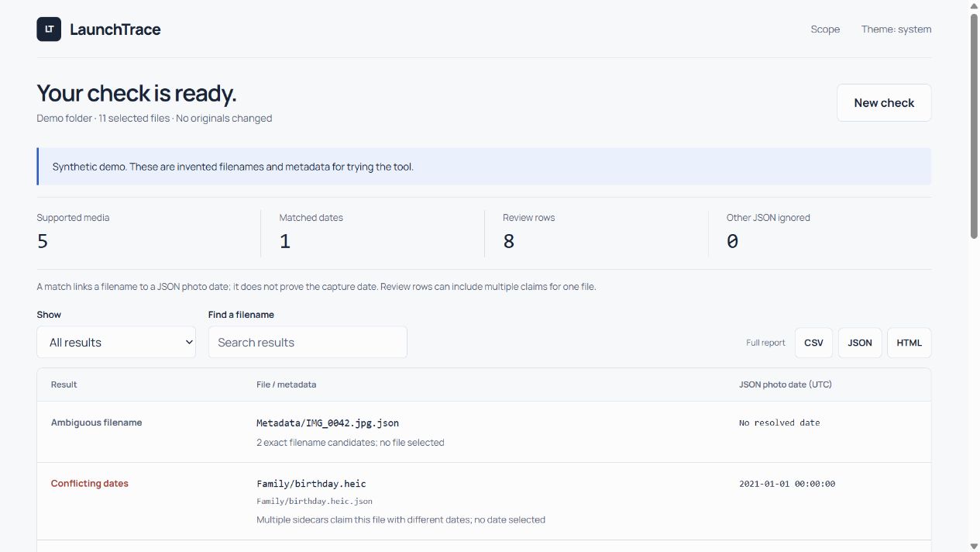Click the '2021-01-01 00:00:00' date value

tap(787, 484)
